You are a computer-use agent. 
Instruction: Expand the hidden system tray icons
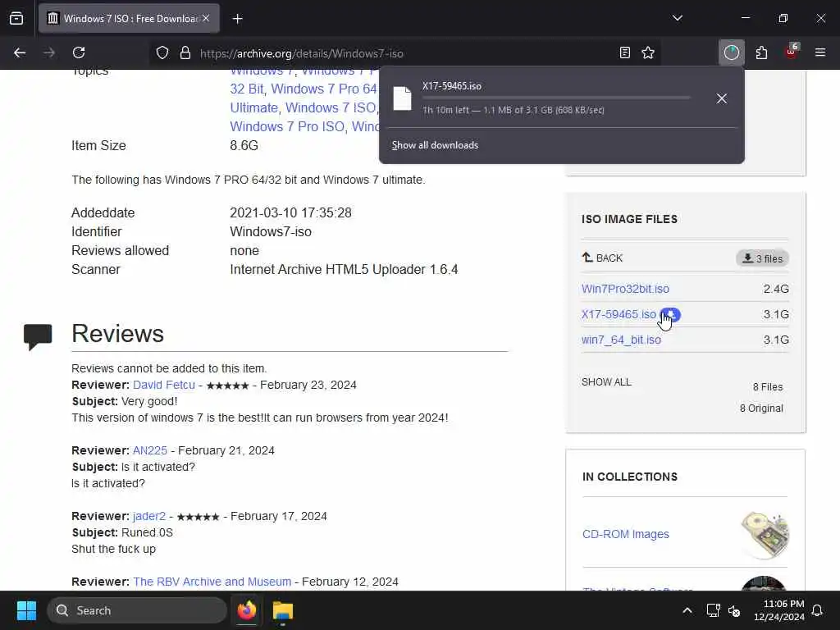point(687,610)
